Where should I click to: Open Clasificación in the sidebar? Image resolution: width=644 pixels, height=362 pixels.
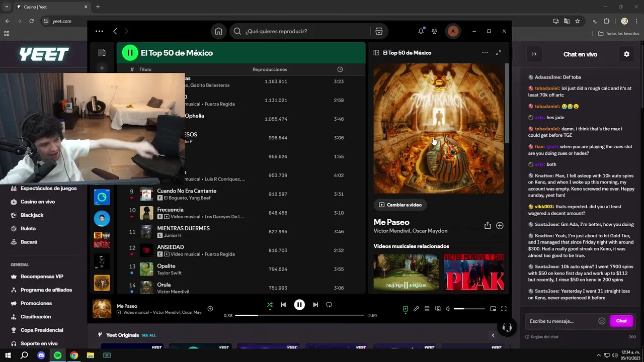click(36, 317)
